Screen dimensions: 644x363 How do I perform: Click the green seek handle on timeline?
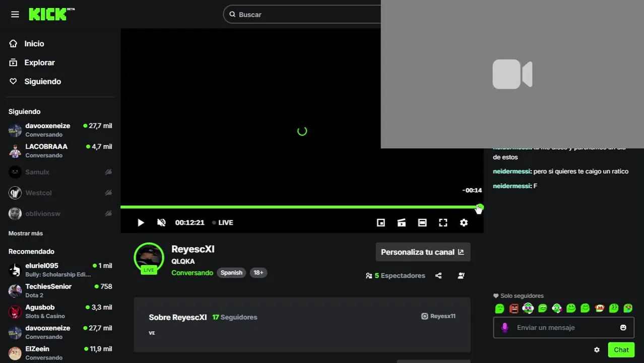point(480,207)
